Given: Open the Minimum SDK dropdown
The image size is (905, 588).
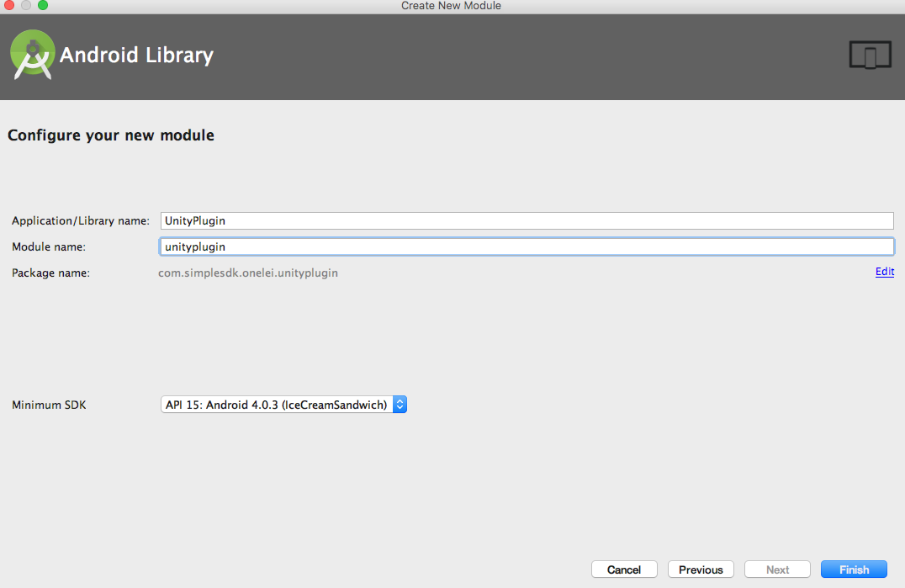Looking at the screenshot, I should (283, 405).
